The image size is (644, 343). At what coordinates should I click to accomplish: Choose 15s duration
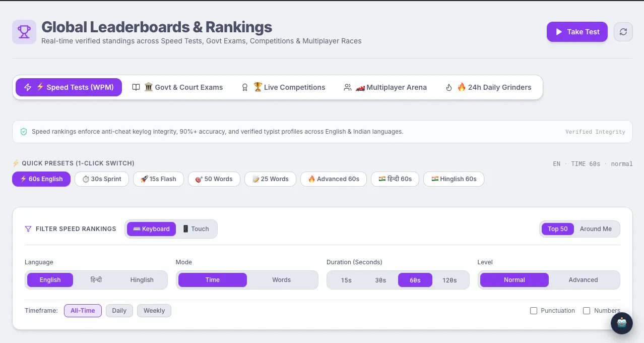(346, 280)
